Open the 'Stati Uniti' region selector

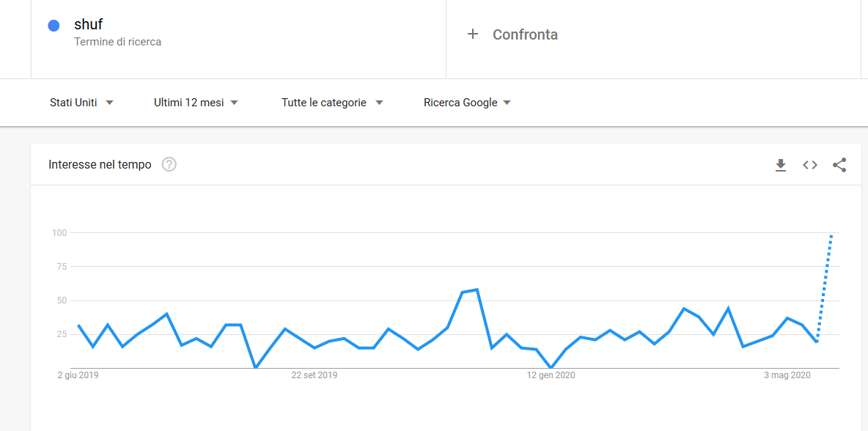pos(81,103)
